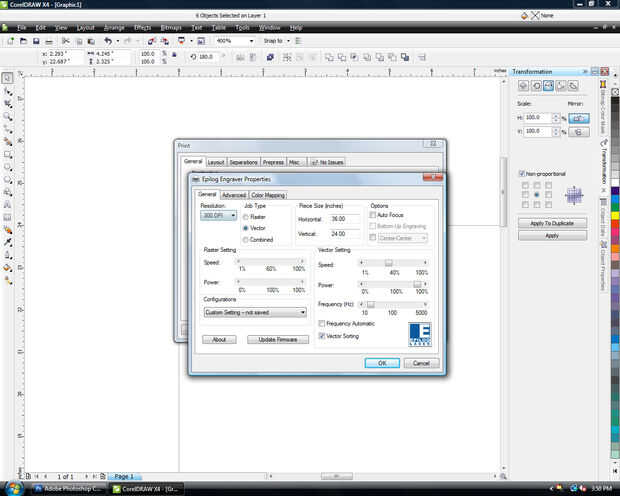Switch to the Advanced tab in Epilog Properties
The height and width of the screenshot is (496, 620).
point(234,195)
